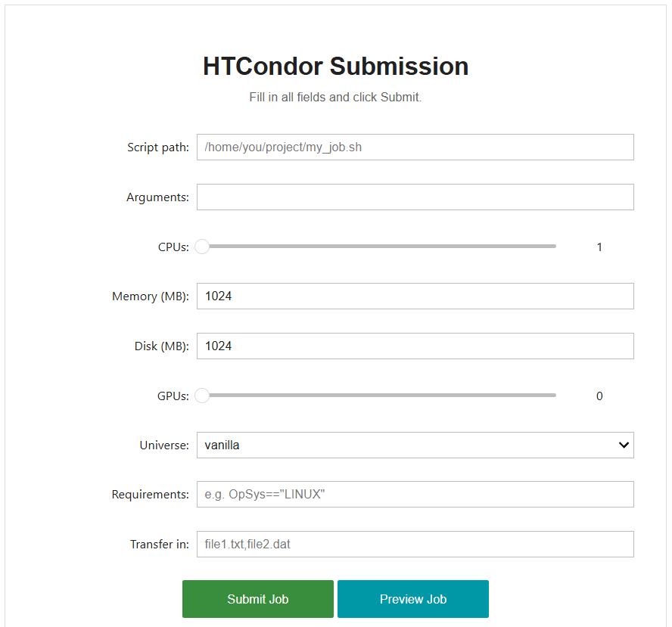The width and height of the screenshot is (672, 627).
Task: Select the Memory (MB) field showing 1024
Action: click(415, 296)
